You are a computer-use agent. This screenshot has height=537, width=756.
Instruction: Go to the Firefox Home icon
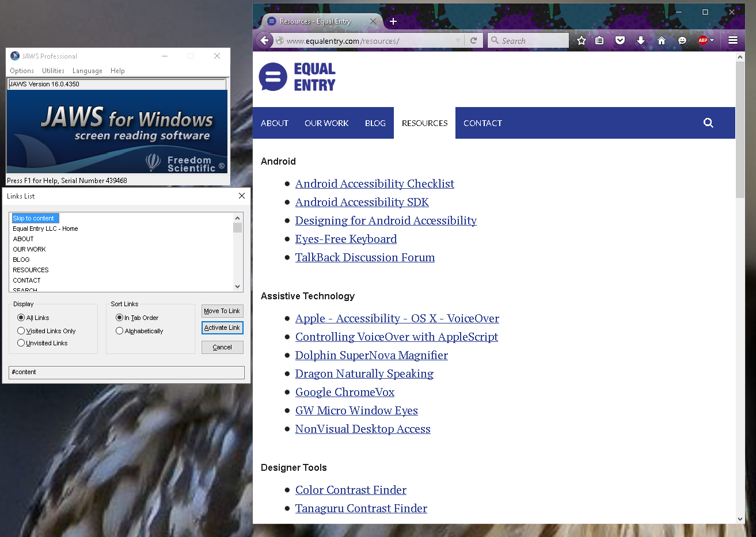tap(662, 40)
